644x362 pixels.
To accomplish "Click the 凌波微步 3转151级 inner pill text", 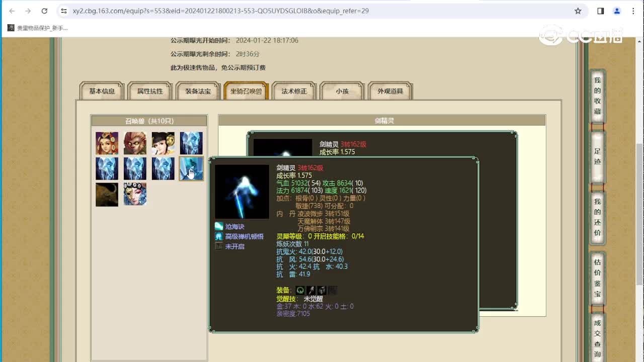I will pyautogui.click(x=324, y=214).
